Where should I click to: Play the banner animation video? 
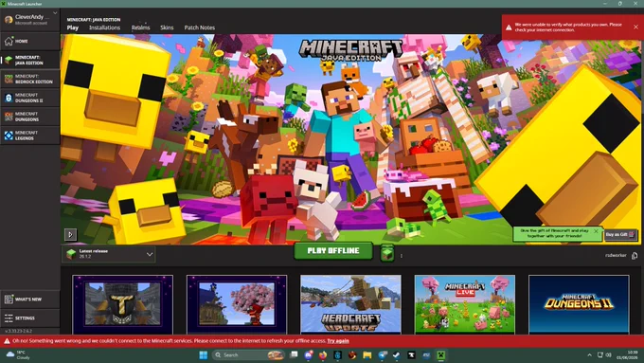tap(70, 235)
